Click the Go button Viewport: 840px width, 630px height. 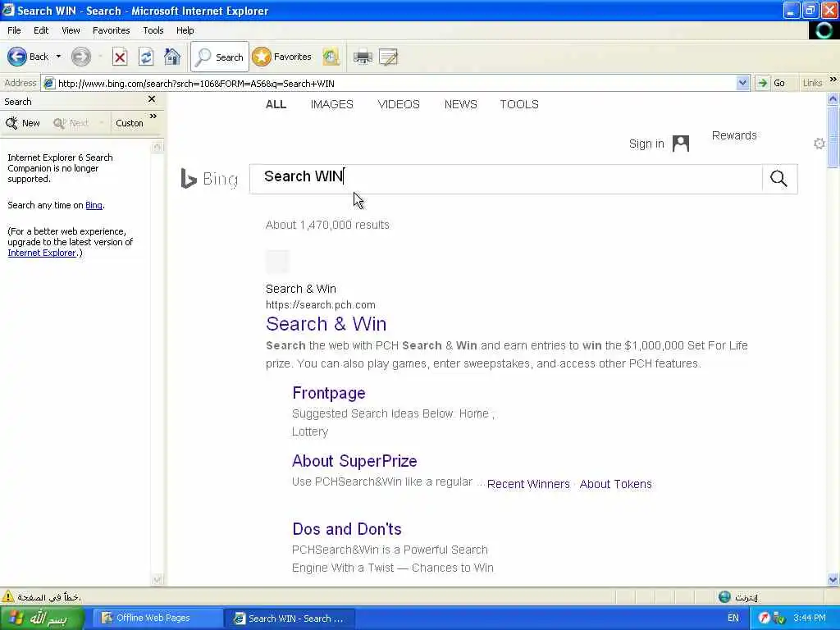(x=771, y=83)
